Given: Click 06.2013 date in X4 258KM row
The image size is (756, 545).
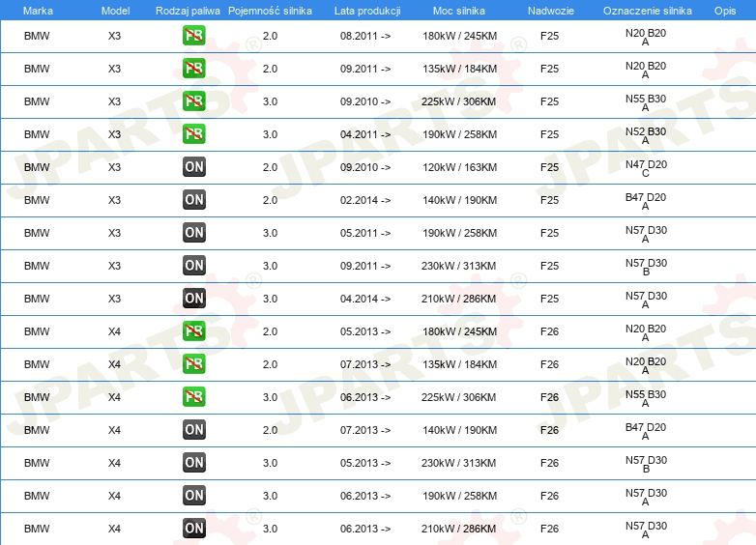Looking at the screenshot, I should tap(365, 496).
